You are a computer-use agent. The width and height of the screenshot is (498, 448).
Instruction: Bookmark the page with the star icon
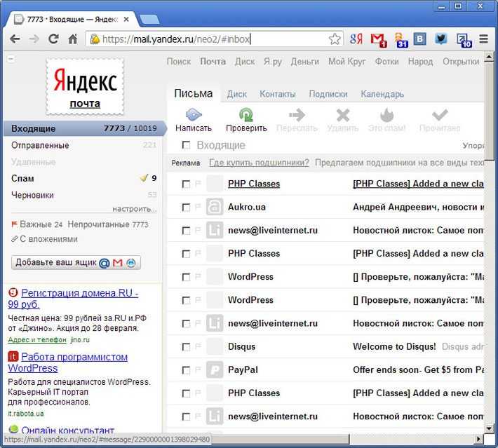[335, 39]
